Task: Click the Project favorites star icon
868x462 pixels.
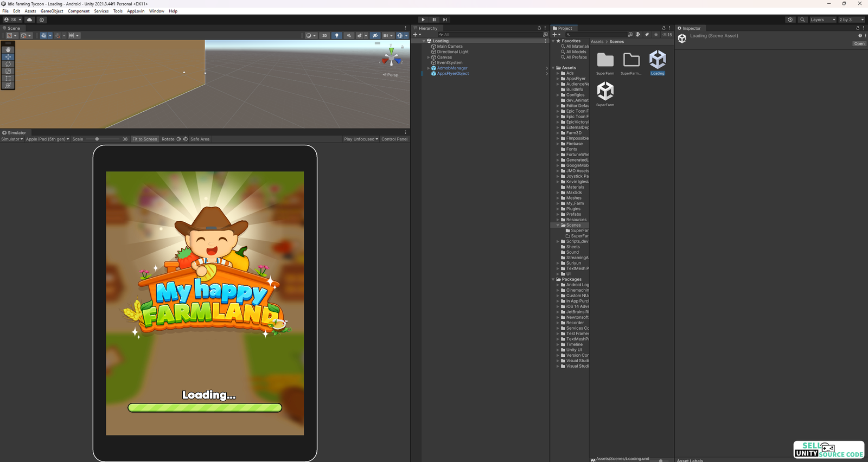Action: point(656,34)
